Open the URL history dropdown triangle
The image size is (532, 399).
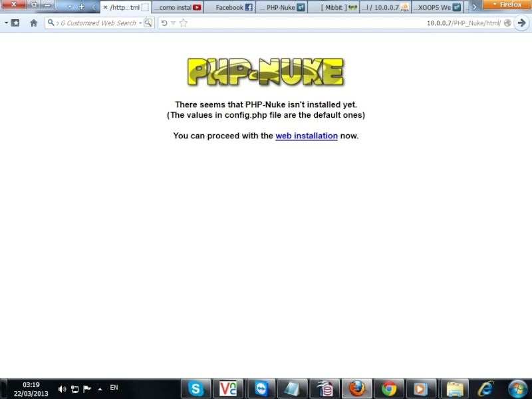coord(174,23)
